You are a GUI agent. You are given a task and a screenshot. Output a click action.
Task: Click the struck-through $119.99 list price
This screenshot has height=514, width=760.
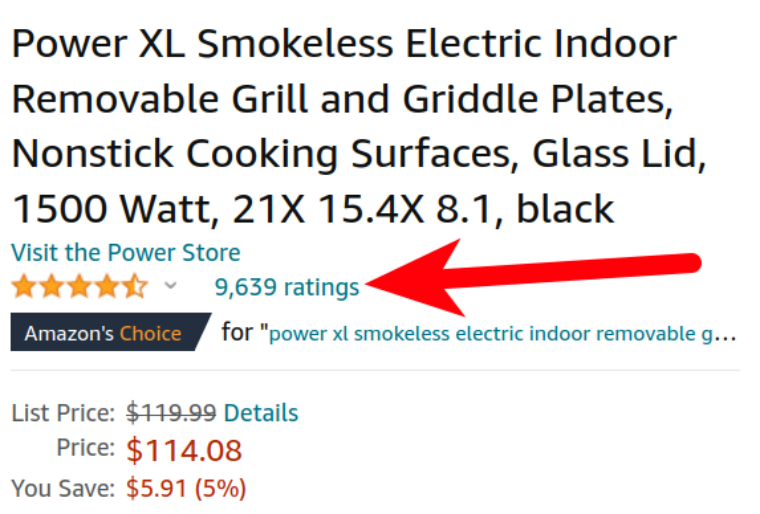click(x=171, y=413)
